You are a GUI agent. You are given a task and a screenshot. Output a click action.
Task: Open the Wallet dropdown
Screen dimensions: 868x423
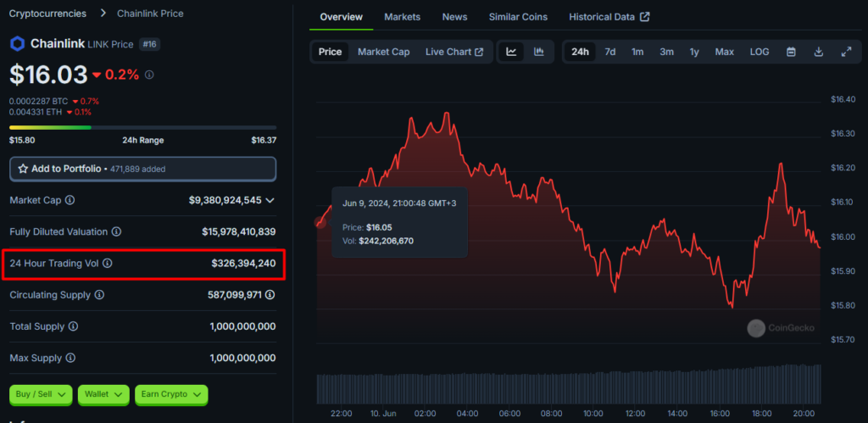tap(105, 394)
